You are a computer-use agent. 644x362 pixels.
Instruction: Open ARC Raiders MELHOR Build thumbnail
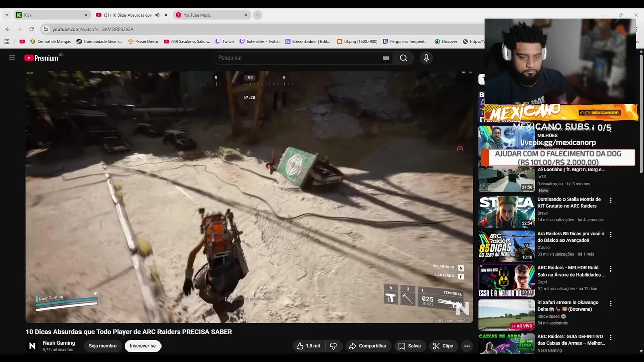pos(507,281)
